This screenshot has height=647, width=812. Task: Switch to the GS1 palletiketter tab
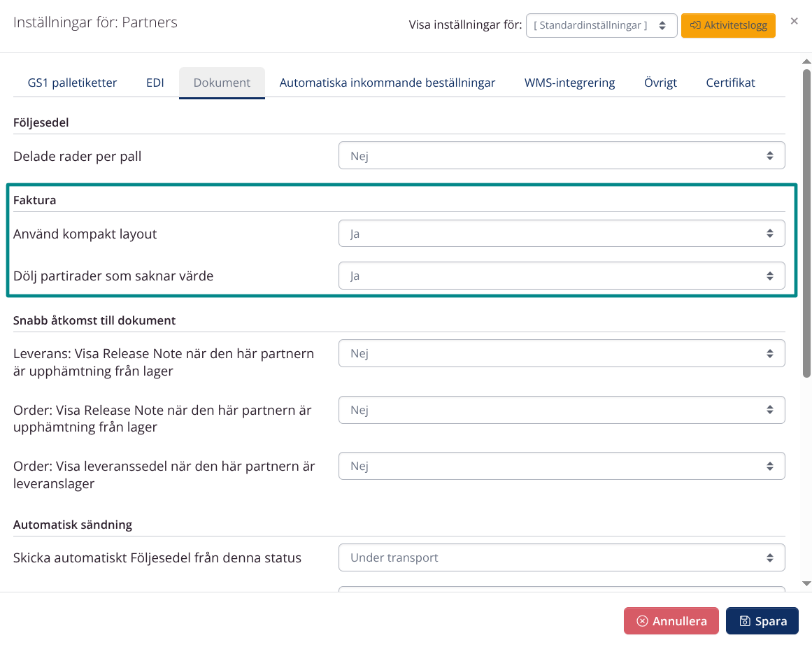[x=72, y=83]
